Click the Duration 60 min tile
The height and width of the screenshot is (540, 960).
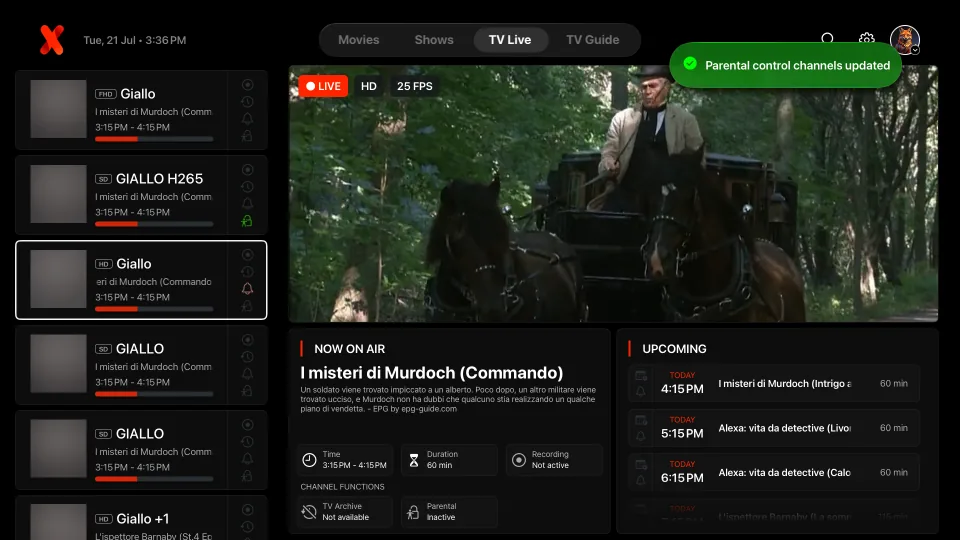click(x=449, y=460)
